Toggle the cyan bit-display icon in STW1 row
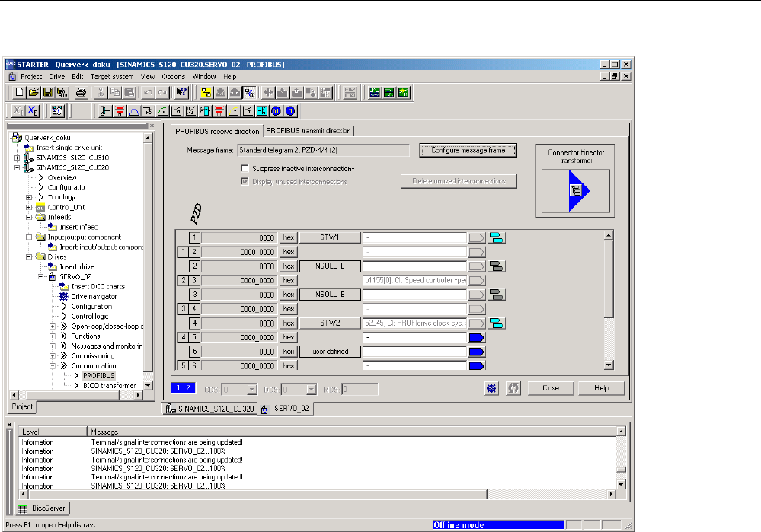Image resolution: width=761 pixels, height=532 pixels. pyautogui.click(x=497, y=237)
